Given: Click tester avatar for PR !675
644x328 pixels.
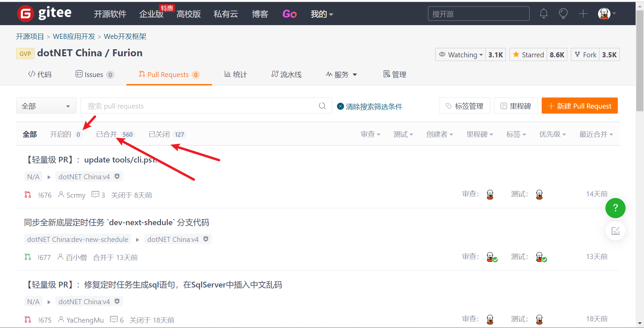Looking at the screenshot, I should click(x=539, y=319).
